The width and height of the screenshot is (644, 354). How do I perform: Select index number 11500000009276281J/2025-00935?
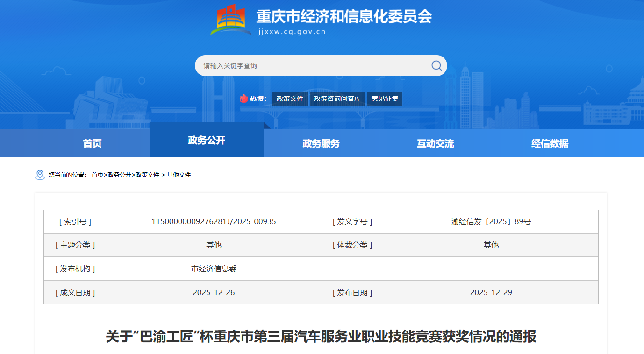[x=214, y=222]
